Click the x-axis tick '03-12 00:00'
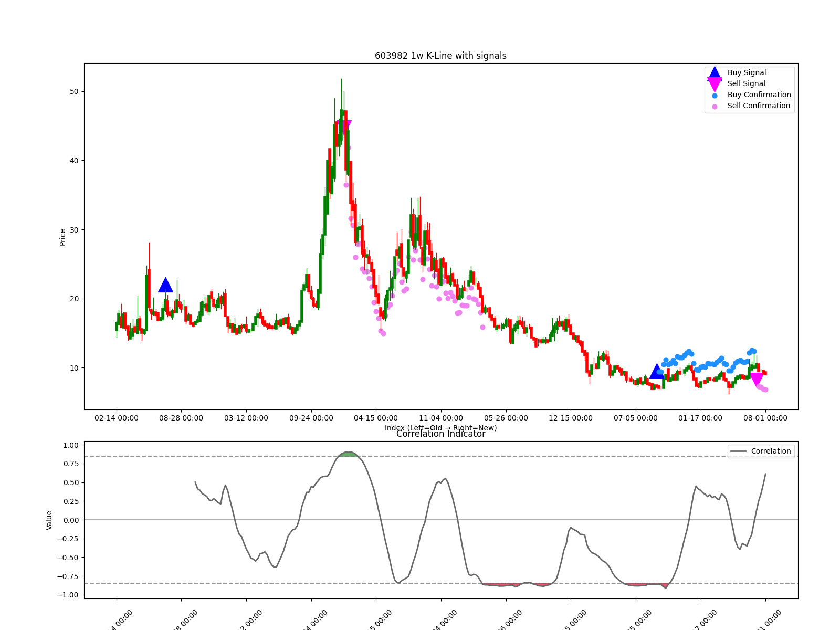The image size is (840, 630). 246,418
